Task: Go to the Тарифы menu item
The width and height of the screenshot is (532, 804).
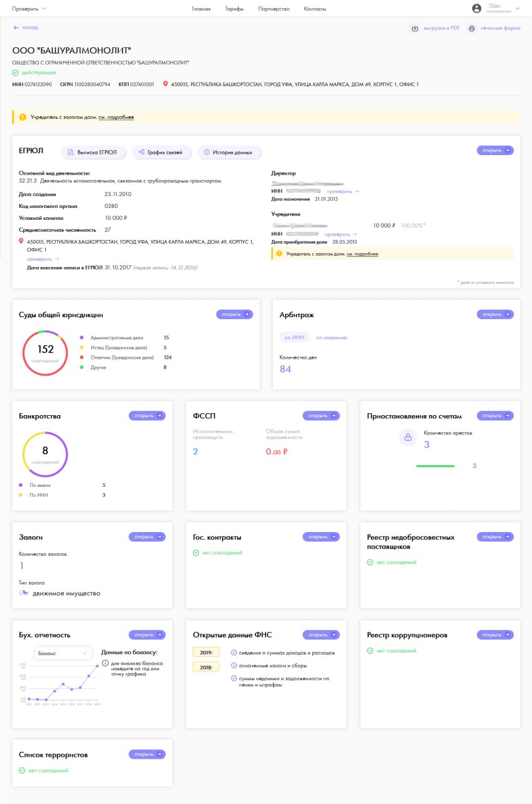Action: [234, 9]
